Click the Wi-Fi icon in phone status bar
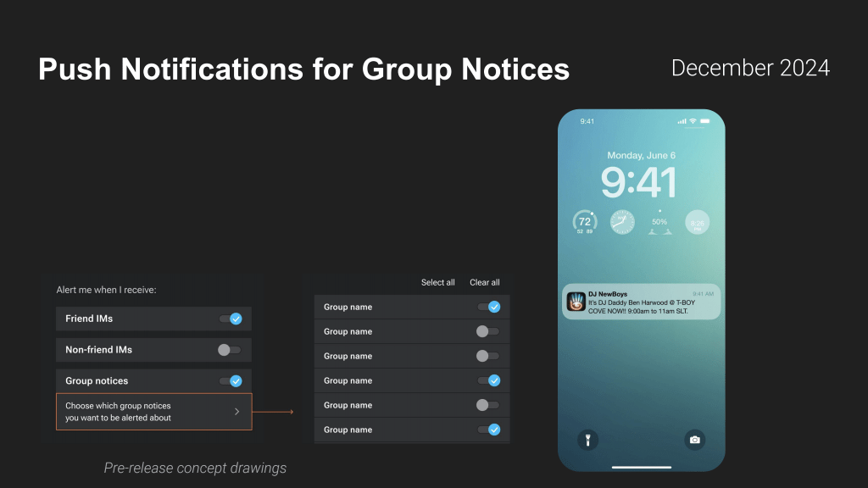The height and width of the screenshot is (488, 868). coord(693,121)
